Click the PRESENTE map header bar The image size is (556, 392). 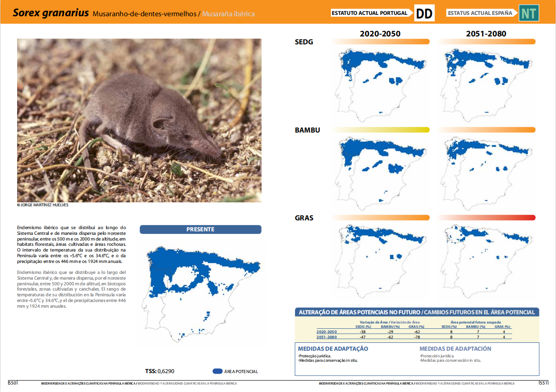point(200,230)
